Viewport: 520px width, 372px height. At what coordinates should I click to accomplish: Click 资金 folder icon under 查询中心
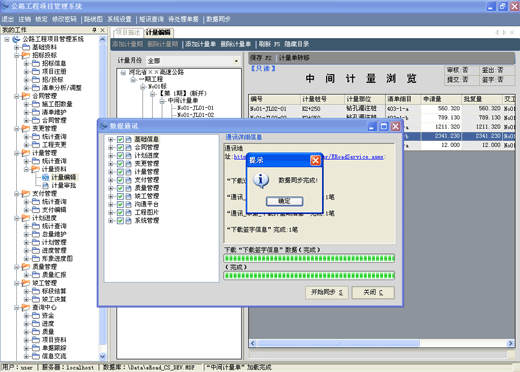pyautogui.click(x=36, y=315)
